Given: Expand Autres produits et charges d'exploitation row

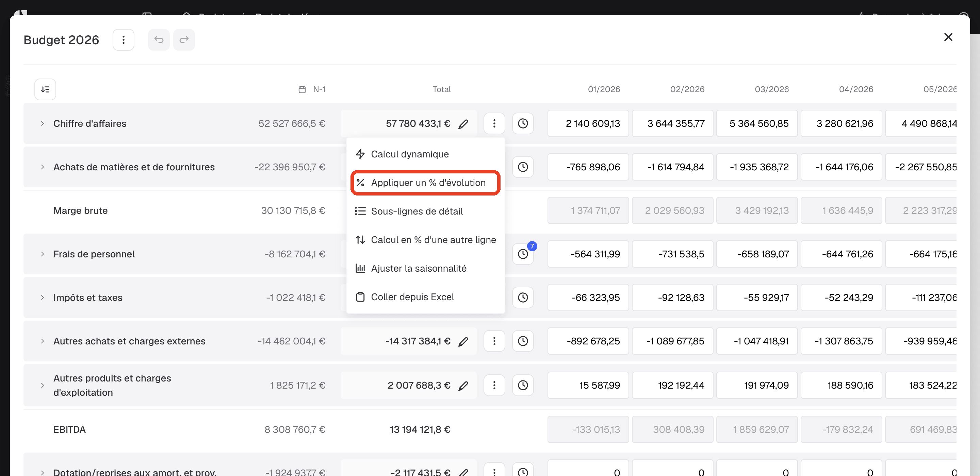Looking at the screenshot, I should point(42,385).
